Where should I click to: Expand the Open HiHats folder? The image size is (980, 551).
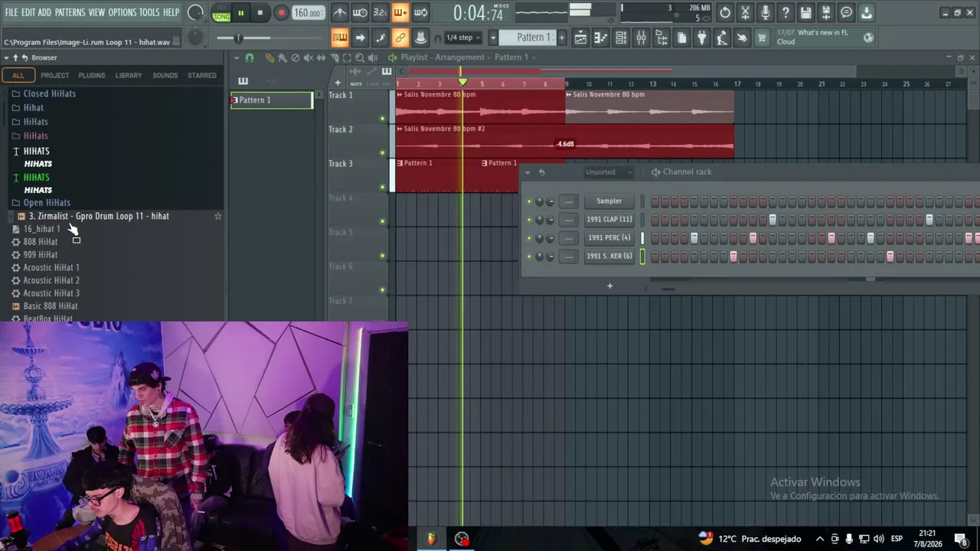(47, 203)
